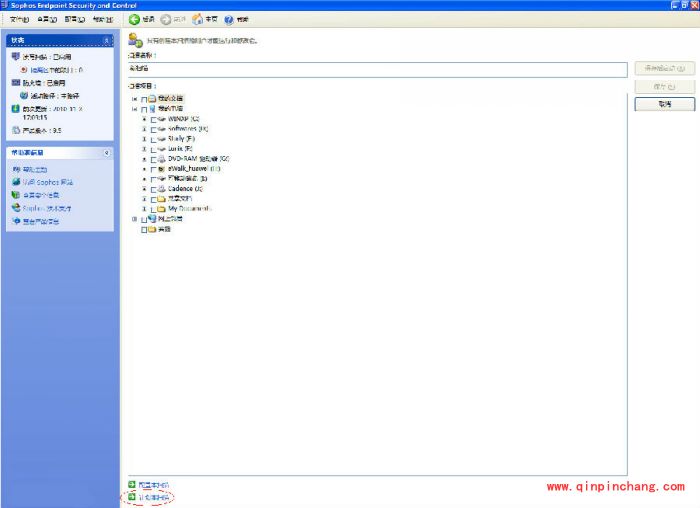Image resolution: width=700 pixels, height=508 pixels.
Task: Click the Cadence (J:) drive icon
Action: (161, 188)
